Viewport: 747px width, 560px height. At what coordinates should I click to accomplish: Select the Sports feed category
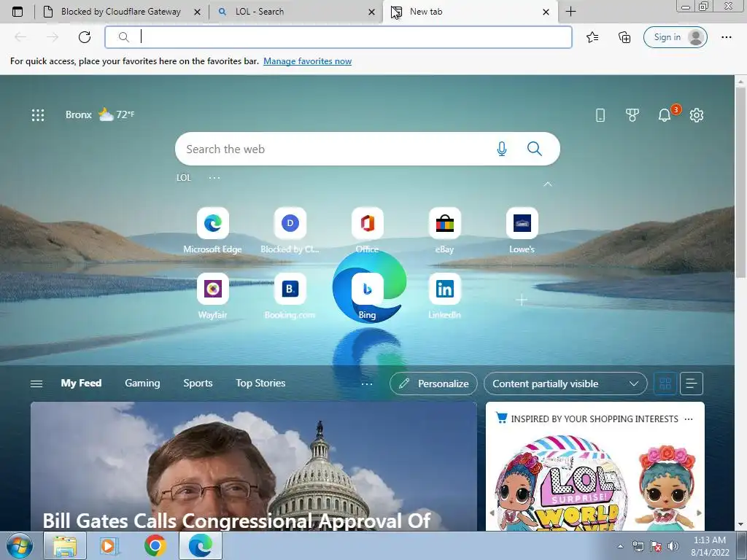[198, 383]
